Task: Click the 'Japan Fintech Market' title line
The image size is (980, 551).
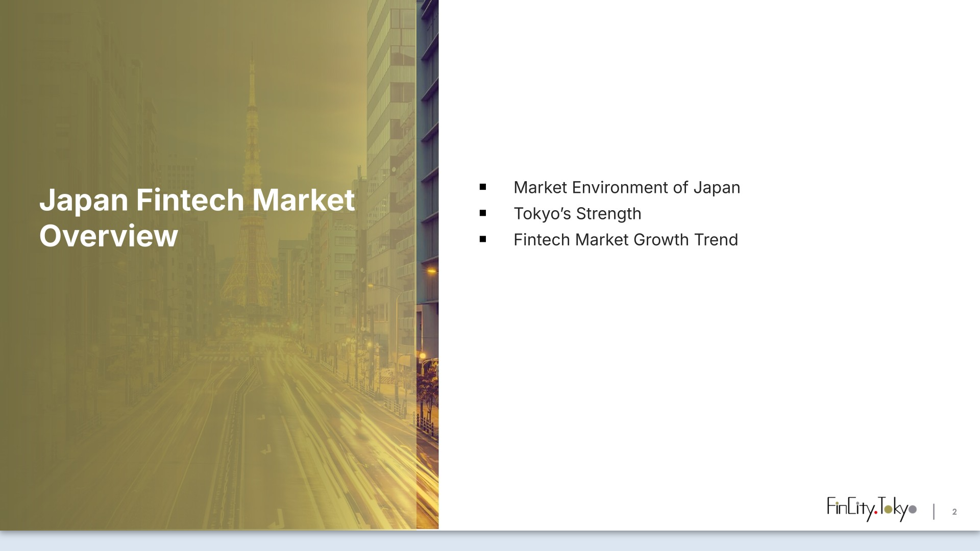Action: click(197, 200)
